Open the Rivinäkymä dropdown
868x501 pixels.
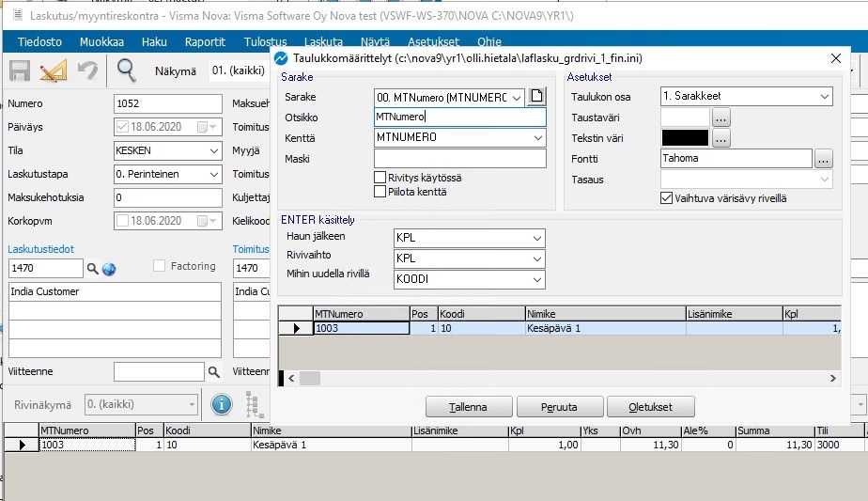192,404
